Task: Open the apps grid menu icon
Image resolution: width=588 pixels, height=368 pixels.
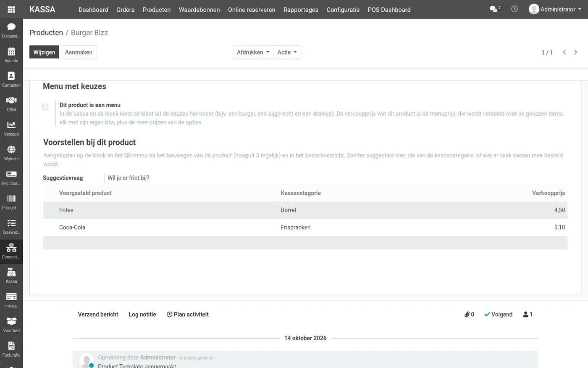Action: pos(11,9)
